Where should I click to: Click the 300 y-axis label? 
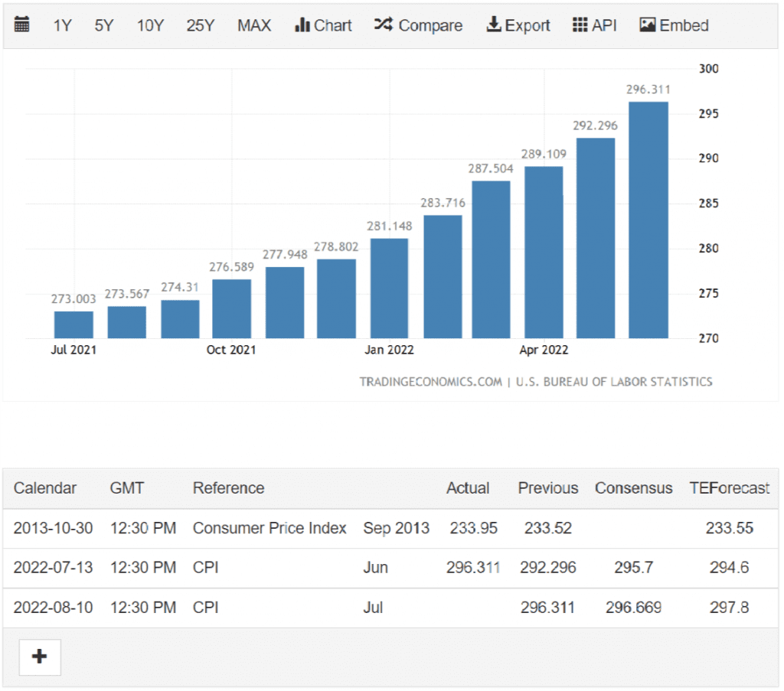coord(708,69)
